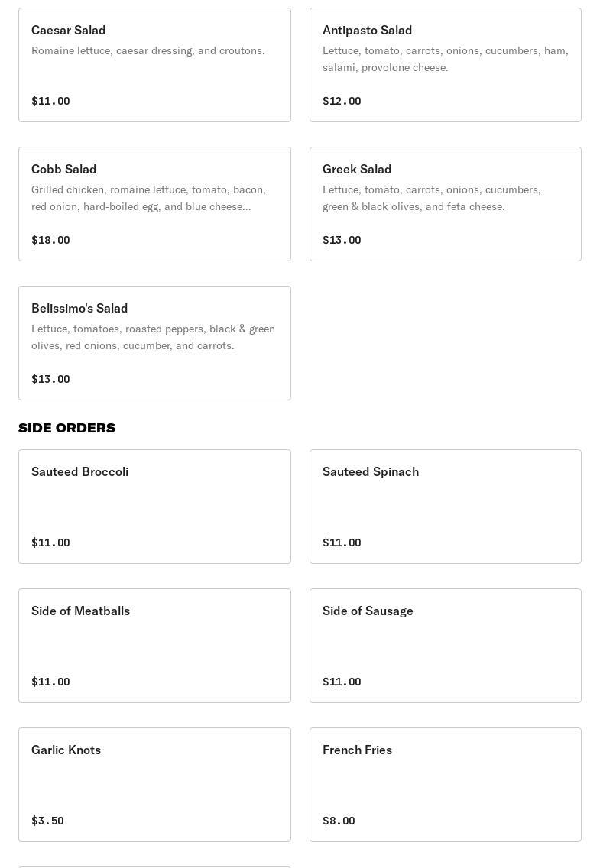Click the $8.00 French Fries price

pos(339,821)
